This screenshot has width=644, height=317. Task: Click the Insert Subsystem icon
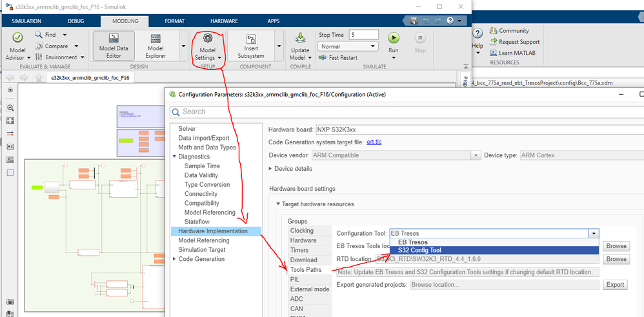tap(251, 39)
